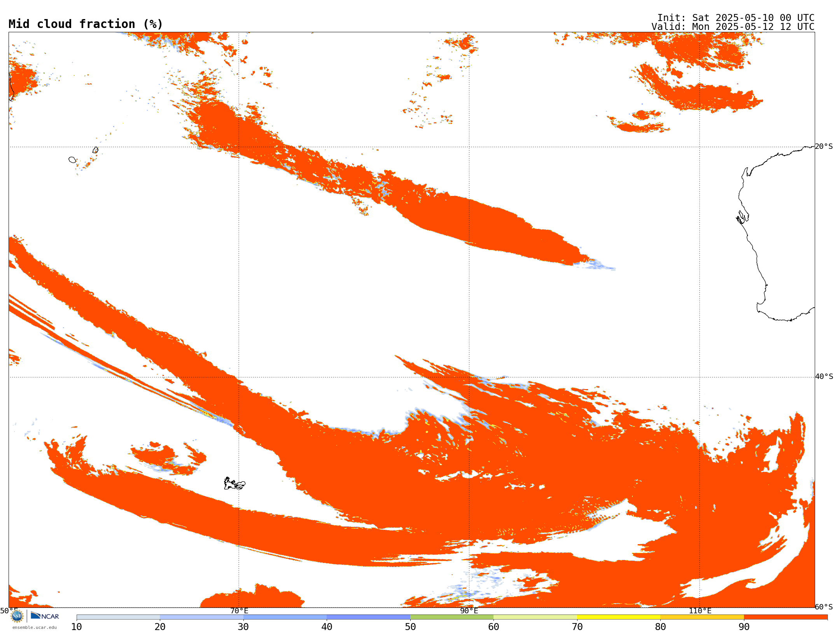840x632 pixels.
Task: Click the colorbar tick label 40
Action: coord(327,627)
